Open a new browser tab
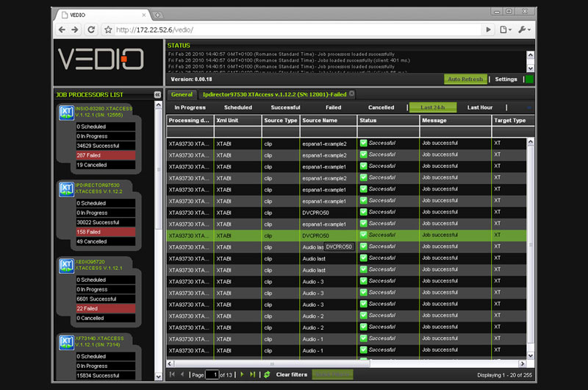The width and height of the screenshot is (588, 390). click(158, 15)
